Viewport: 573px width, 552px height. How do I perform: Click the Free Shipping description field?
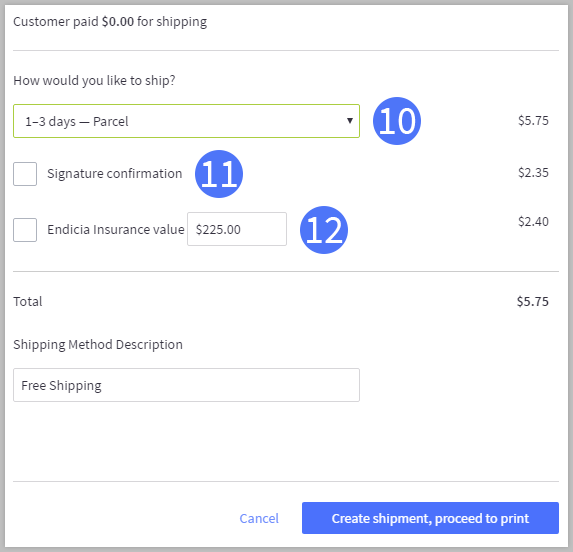pyautogui.click(x=186, y=385)
